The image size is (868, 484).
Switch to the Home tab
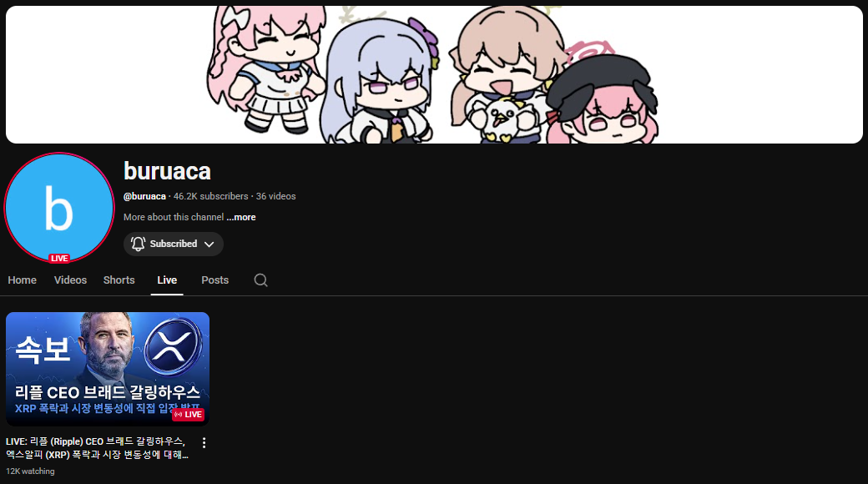(x=23, y=280)
